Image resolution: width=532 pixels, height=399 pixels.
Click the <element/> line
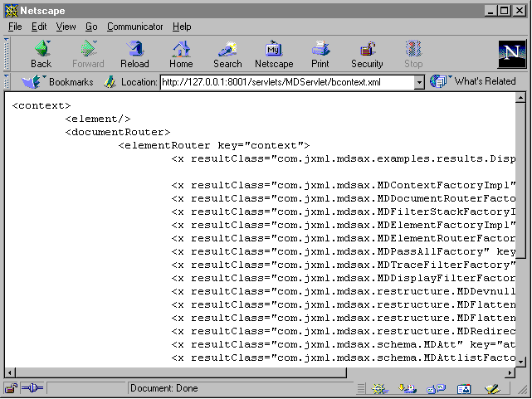tap(98, 119)
